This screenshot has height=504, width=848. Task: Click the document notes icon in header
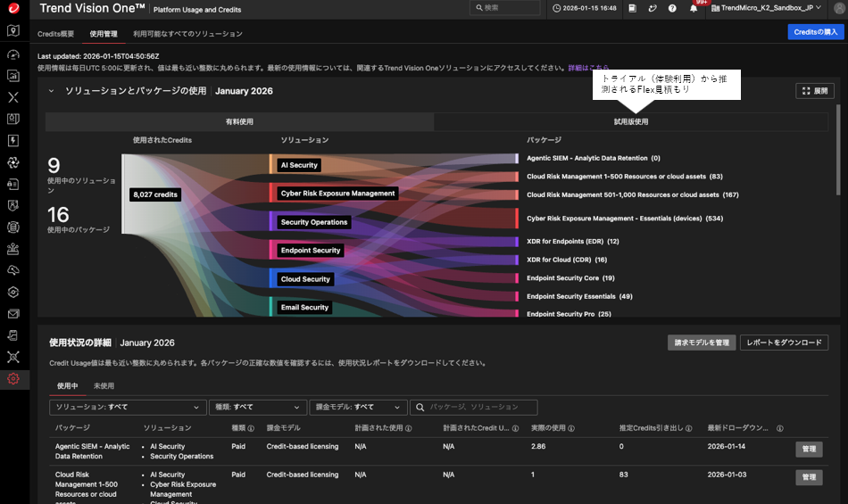tap(632, 8)
